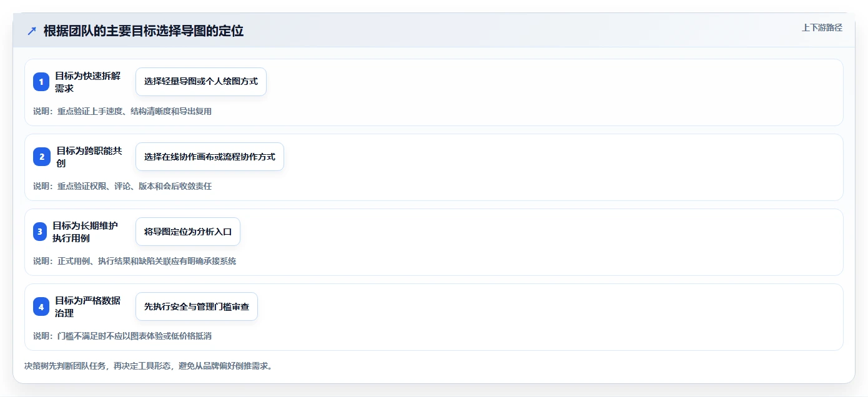Viewport: 868px width, 397px height.
Task: Click the note about 门槛不满足时
Action: tap(122, 336)
